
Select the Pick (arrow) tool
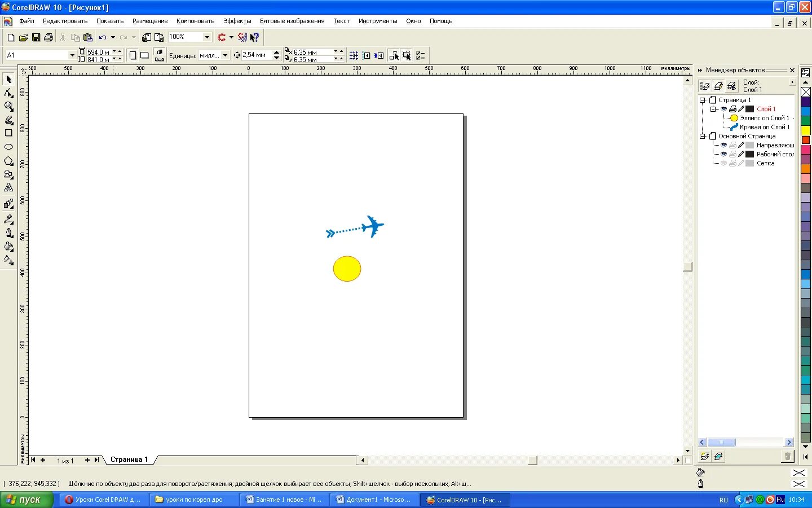click(8, 79)
